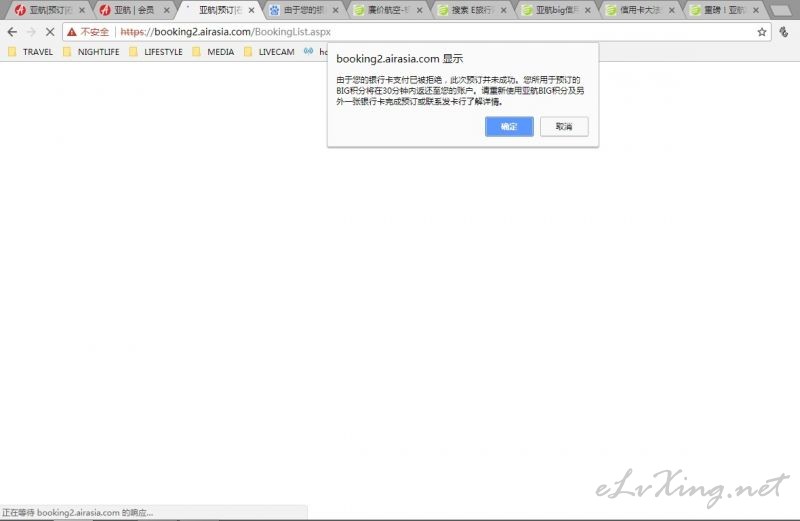Click the browser forward arrow
Viewport: 800px width, 521px height.
click(31, 32)
